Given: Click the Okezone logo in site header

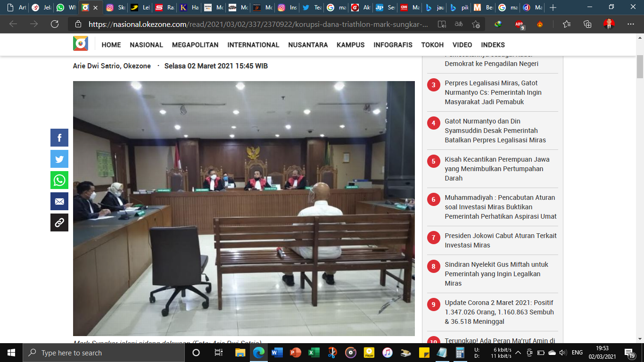Looking at the screenshot, I should tap(81, 44).
